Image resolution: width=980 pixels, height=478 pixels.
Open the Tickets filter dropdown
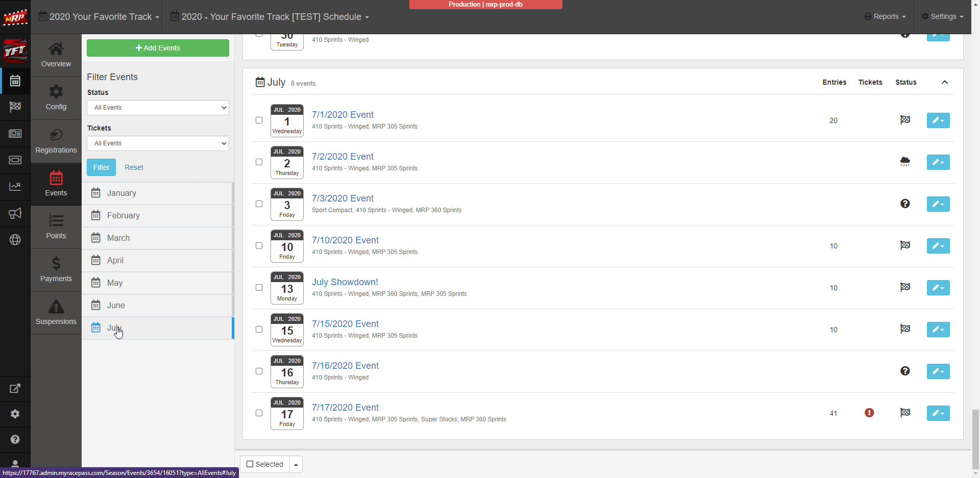click(158, 143)
